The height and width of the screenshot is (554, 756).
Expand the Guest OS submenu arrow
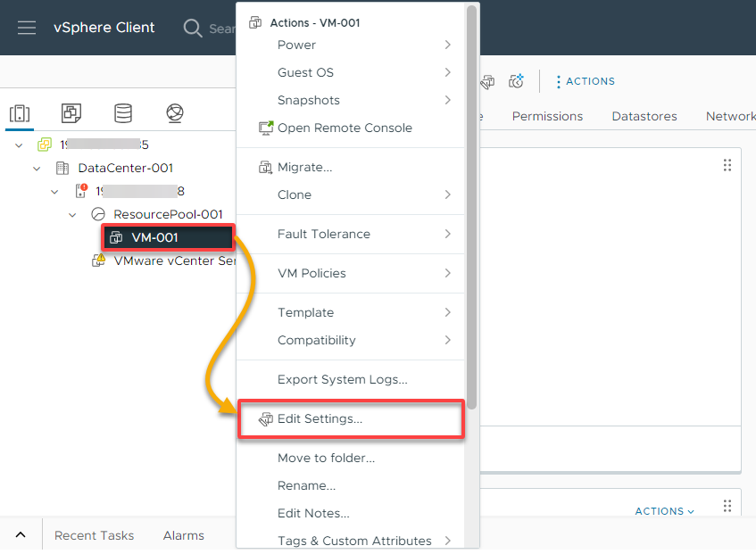(448, 72)
